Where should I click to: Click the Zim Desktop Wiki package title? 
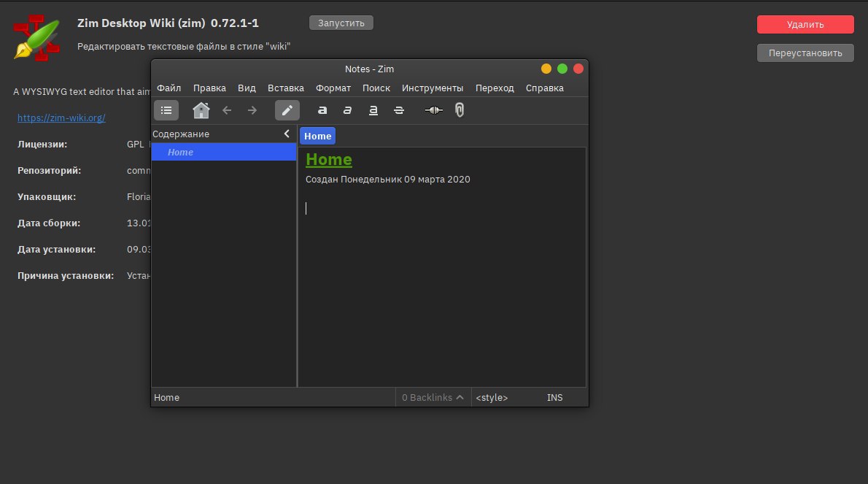pyautogui.click(x=168, y=23)
